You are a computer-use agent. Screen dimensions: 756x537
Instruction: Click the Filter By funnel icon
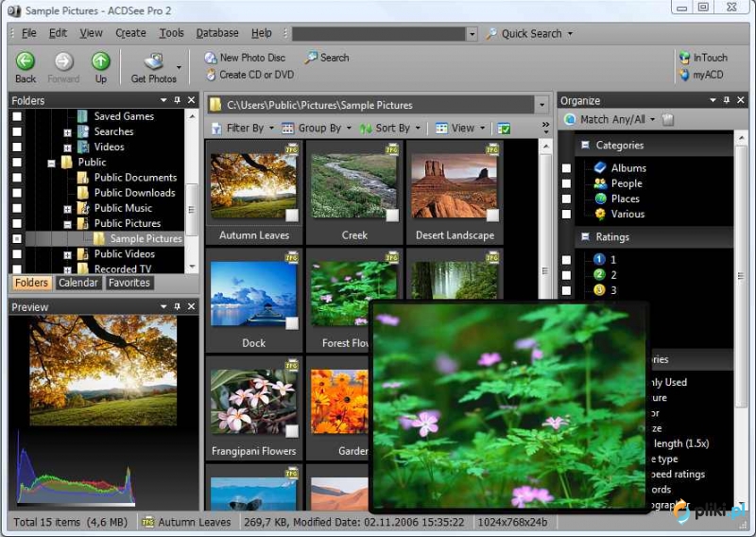point(217,129)
